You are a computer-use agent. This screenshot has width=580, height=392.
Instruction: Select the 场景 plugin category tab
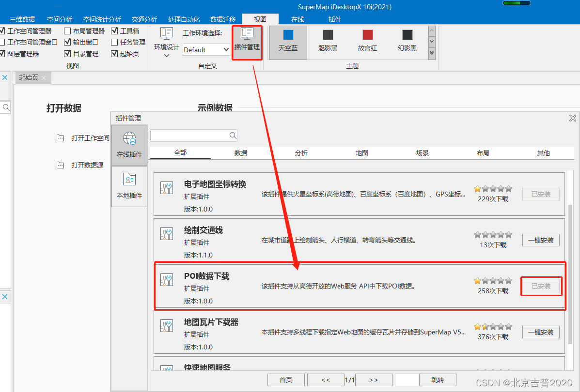(x=423, y=152)
